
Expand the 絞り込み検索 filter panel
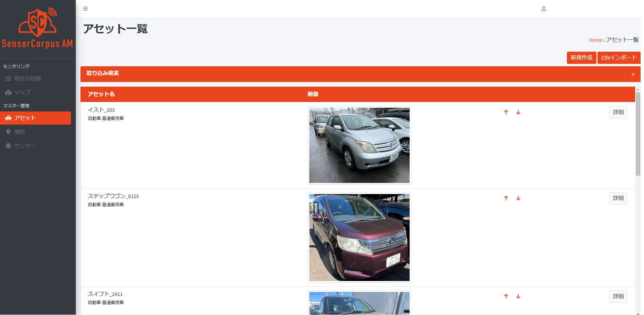pos(360,74)
